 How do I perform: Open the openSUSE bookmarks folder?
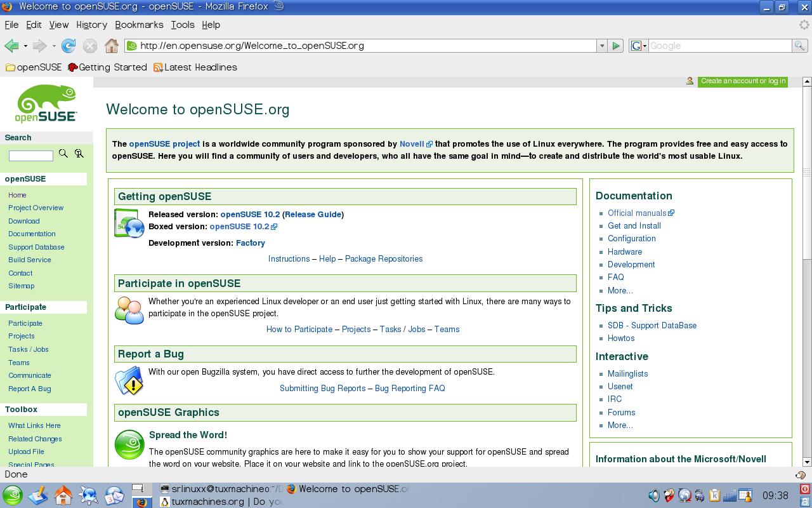(34, 67)
